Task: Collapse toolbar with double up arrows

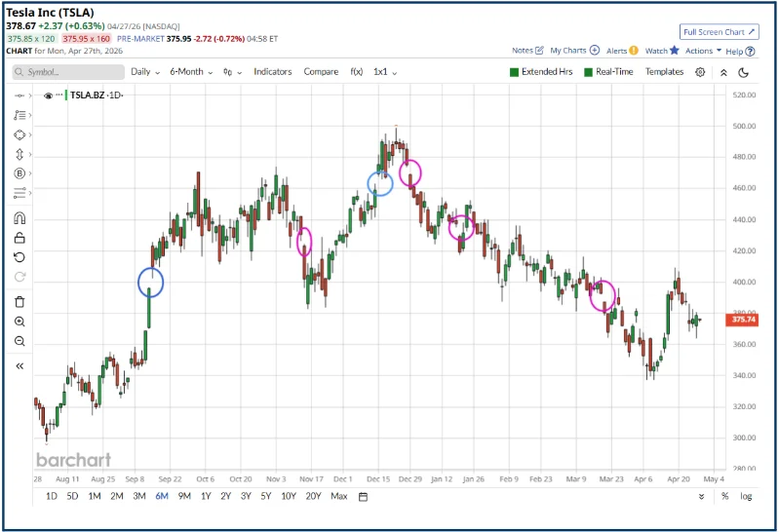Action: coord(723,72)
